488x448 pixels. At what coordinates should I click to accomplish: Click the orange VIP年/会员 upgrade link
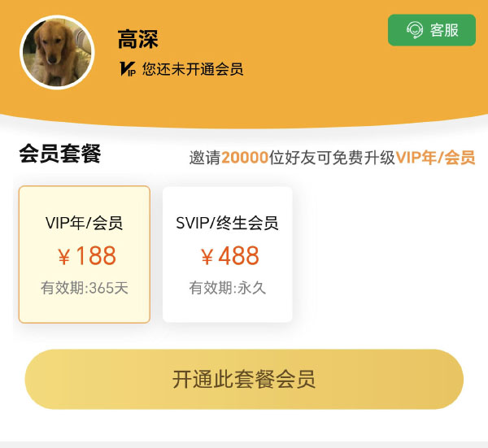click(435, 158)
